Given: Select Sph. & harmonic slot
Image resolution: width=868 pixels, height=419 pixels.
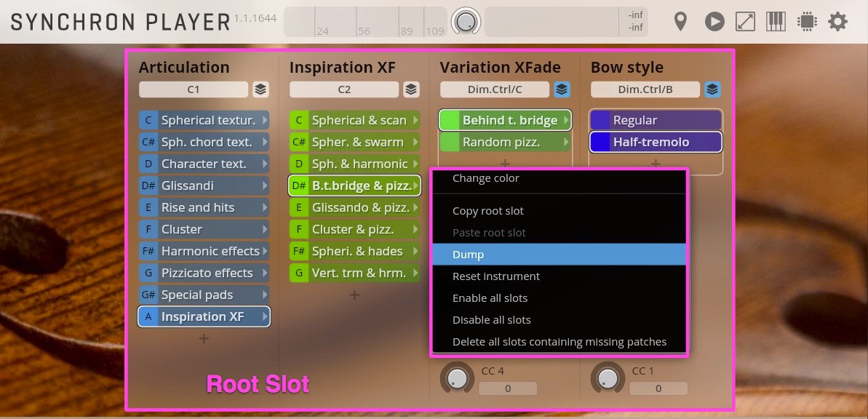Looking at the screenshot, I should (x=355, y=164).
